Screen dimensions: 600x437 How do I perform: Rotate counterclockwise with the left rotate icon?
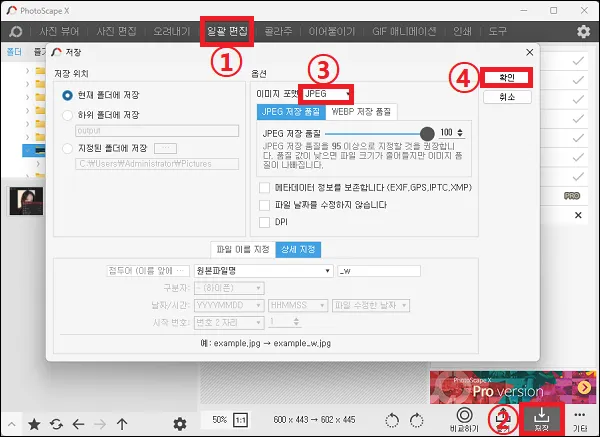[x=392, y=421]
